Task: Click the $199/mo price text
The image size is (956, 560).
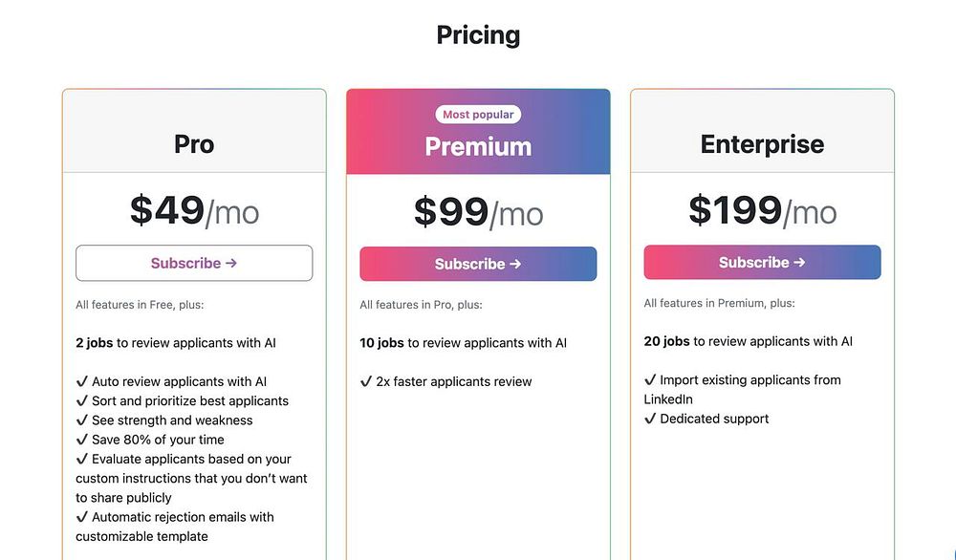Action: (x=762, y=210)
